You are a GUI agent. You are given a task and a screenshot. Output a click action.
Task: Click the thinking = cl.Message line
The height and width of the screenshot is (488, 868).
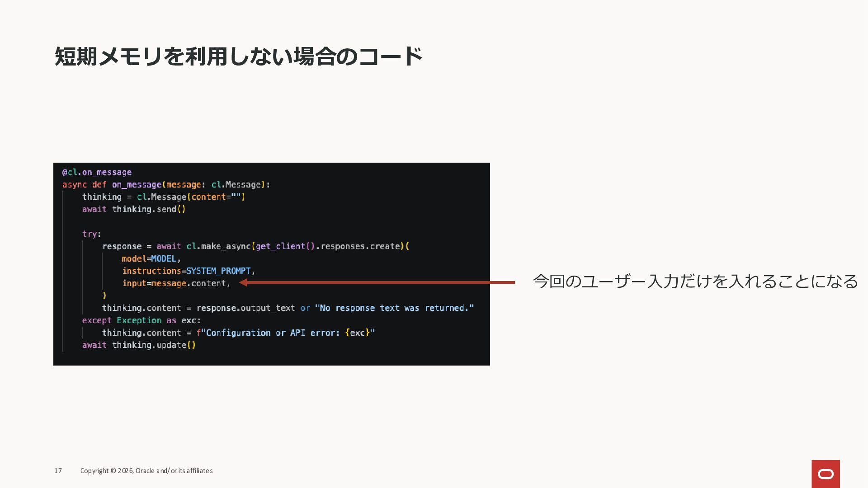(x=163, y=197)
